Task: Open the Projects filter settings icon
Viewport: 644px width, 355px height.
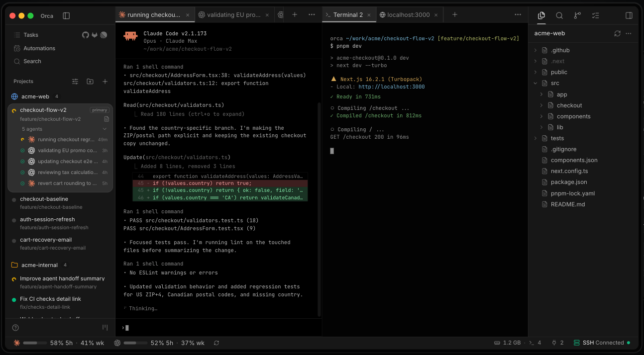Action: click(x=75, y=81)
